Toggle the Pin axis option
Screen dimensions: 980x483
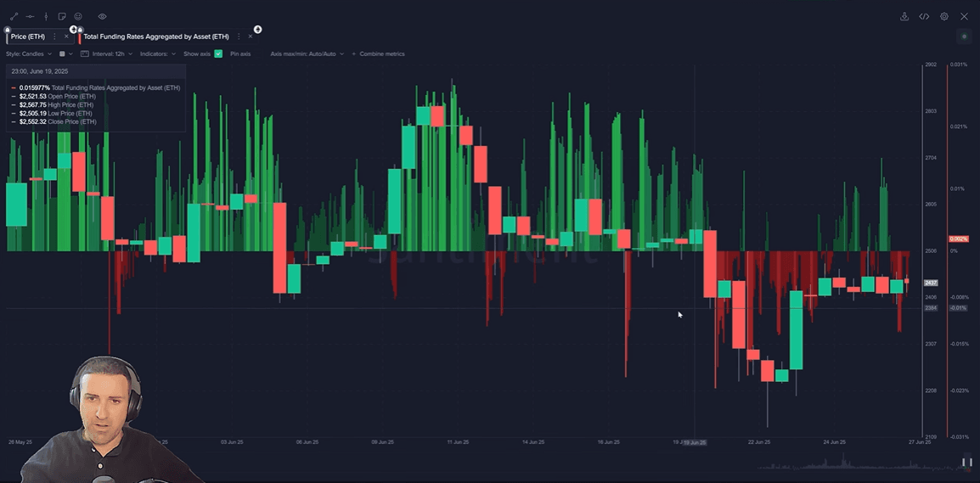tap(240, 53)
